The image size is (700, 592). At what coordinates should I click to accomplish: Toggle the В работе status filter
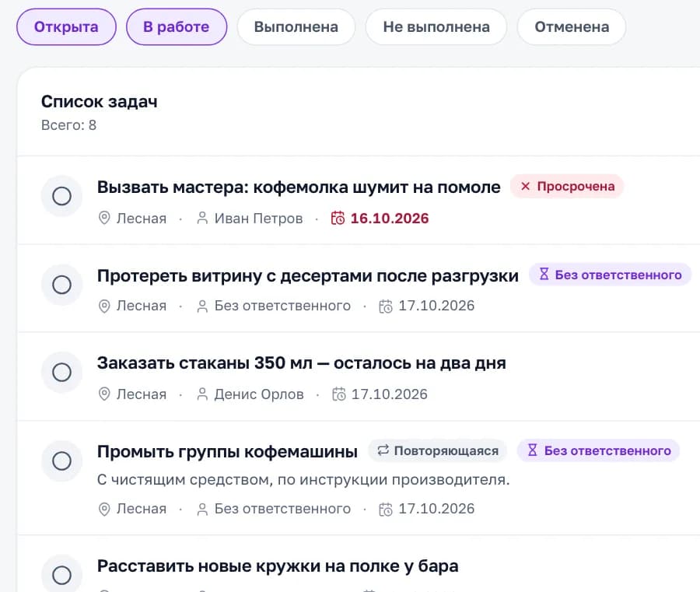(x=177, y=26)
